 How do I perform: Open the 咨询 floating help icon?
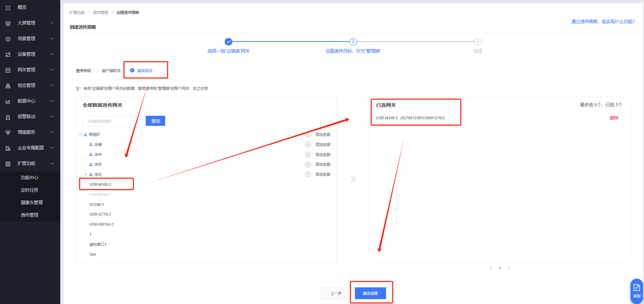pos(636,290)
